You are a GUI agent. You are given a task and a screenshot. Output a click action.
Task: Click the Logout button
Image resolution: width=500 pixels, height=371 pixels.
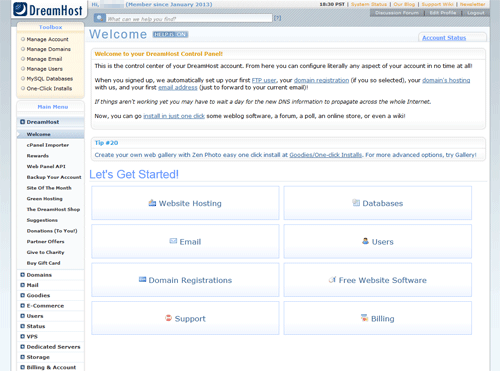coord(475,13)
